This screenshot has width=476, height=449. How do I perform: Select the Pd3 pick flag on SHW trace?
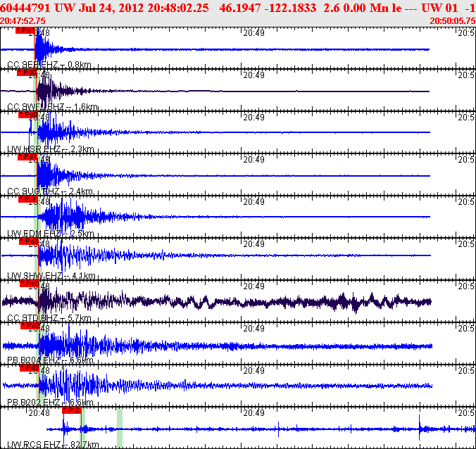pyautogui.click(x=30, y=241)
